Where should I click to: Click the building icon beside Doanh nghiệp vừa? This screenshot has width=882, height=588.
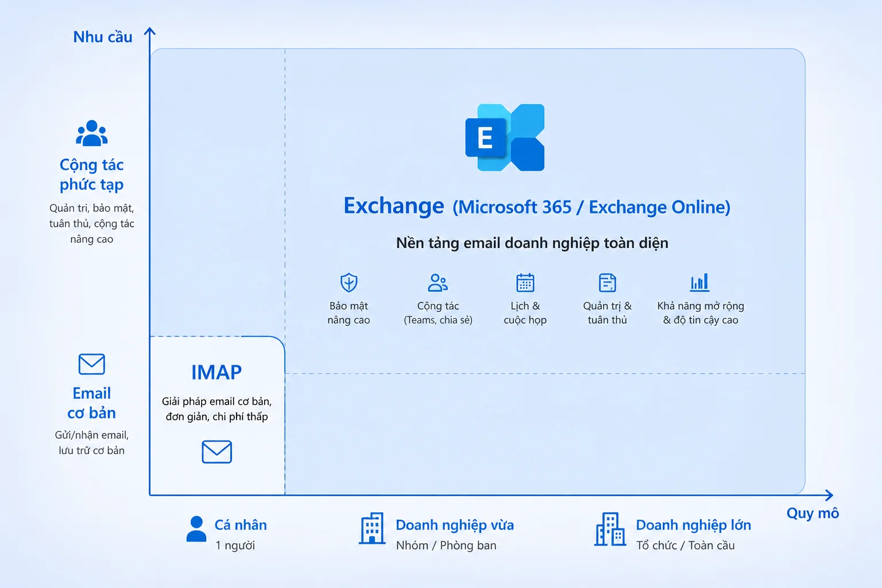[372, 528]
